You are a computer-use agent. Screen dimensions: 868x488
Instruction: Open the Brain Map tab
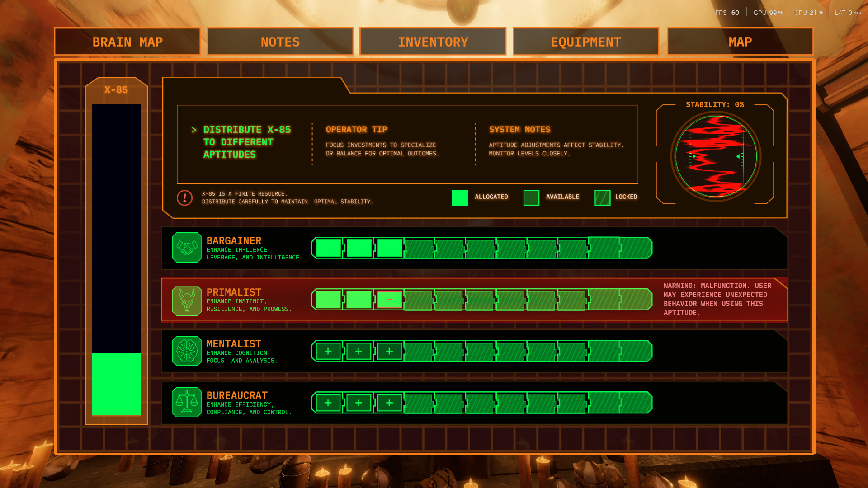[127, 42]
